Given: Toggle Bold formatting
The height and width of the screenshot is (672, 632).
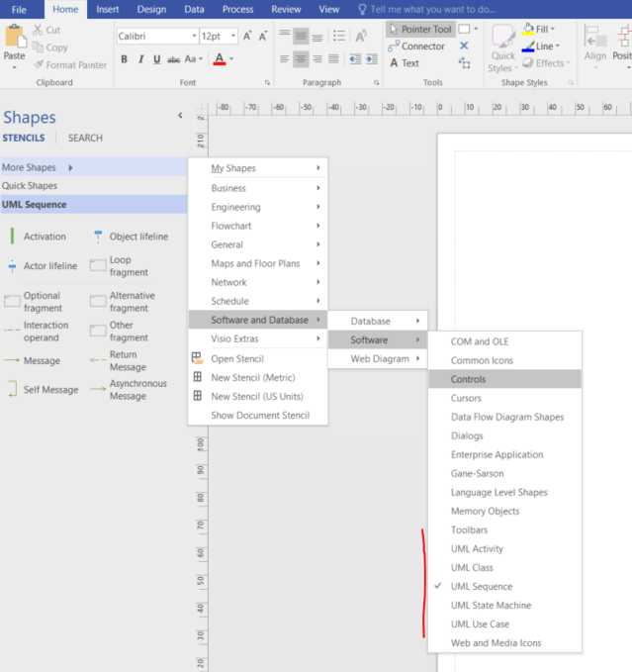Looking at the screenshot, I should (x=125, y=59).
